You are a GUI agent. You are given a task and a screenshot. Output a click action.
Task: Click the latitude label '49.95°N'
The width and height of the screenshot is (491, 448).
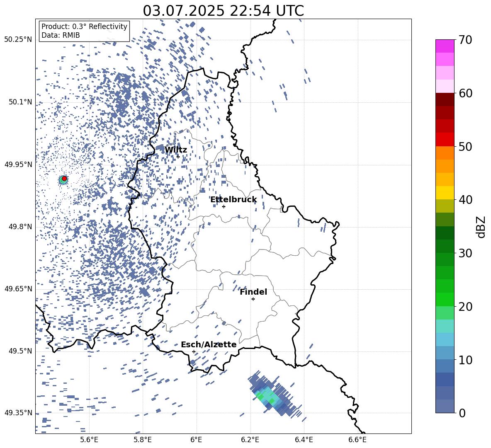18,164
